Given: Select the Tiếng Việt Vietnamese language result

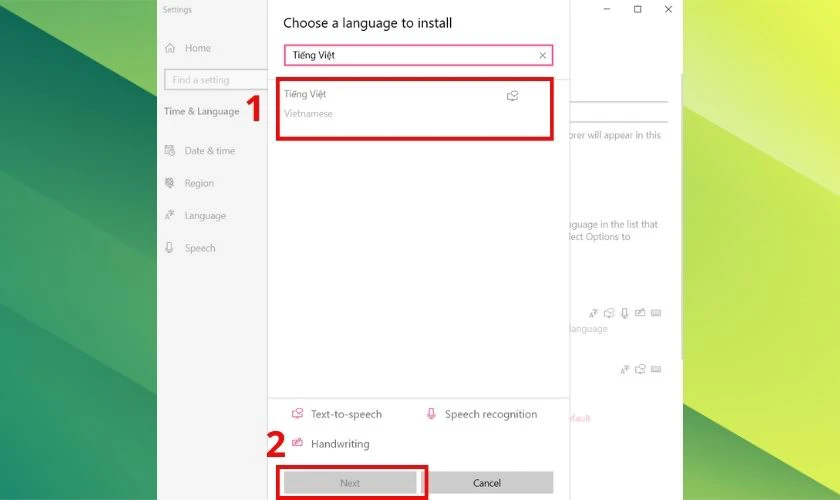Looking at the screenshot, I should tap(415, 109).
